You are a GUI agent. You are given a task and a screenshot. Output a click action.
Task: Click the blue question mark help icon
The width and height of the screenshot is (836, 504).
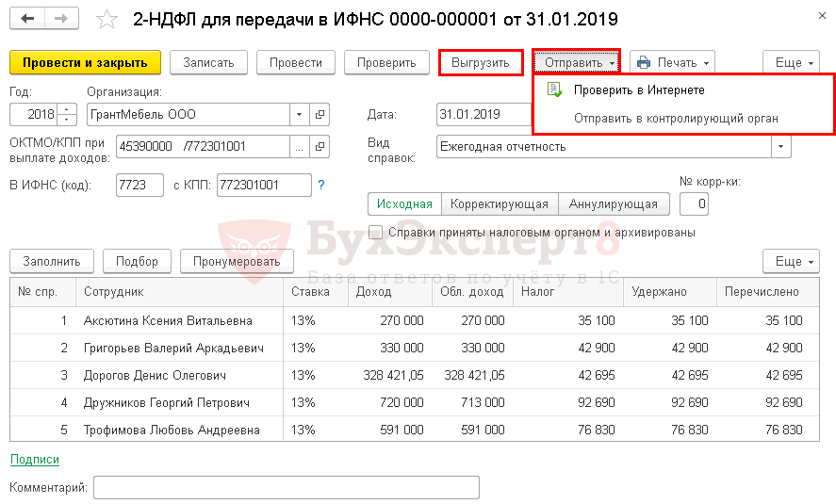(321, 185)
